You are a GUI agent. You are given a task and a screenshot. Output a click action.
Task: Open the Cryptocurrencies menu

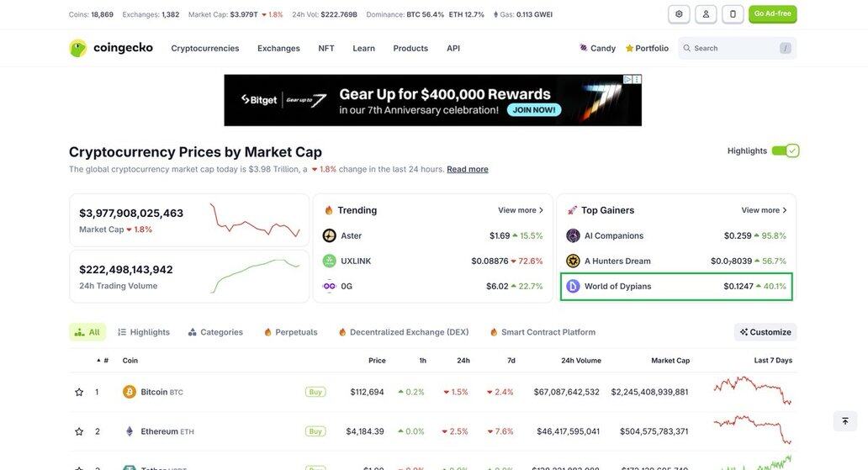point(205,48)
